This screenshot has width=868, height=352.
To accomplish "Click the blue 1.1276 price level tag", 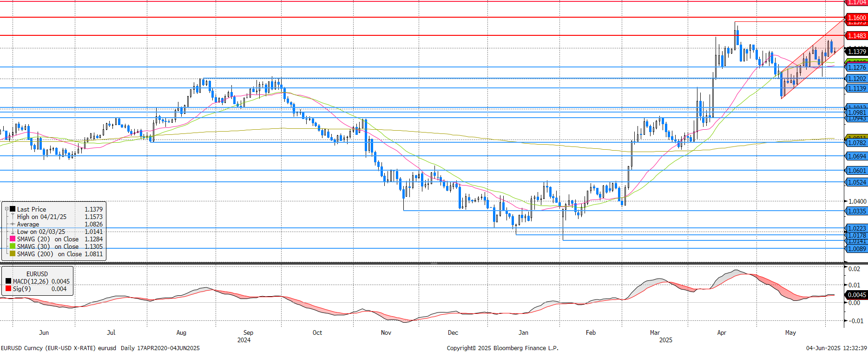I will [856, 67].
